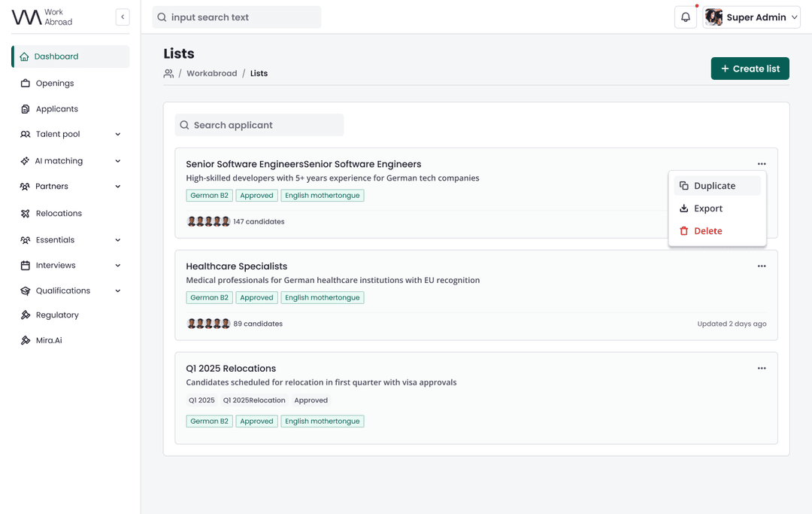Select Mira.Ai in the sidebar
This screenshot has width=812, height=514.
point(47,339)
